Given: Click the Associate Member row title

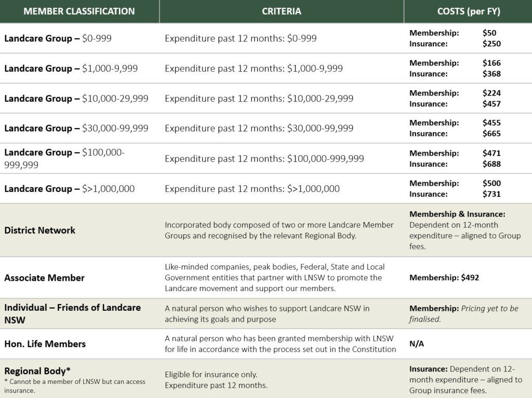Looking at the screenshot, I should pyautogui.click(x=44, y=278).
